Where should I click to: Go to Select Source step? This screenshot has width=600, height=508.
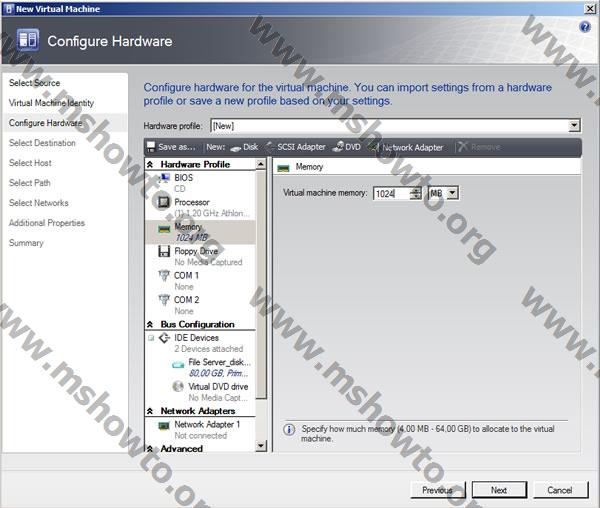(x=34, y=83)
